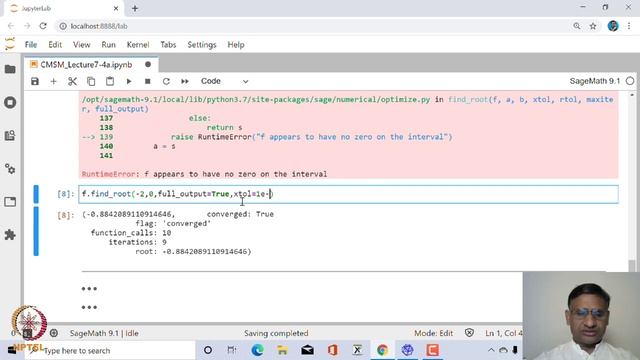The width and height of the screenshot is (640, 360).
Task: Open File Explorer from taskbar
Action: [x=282, y=350]
